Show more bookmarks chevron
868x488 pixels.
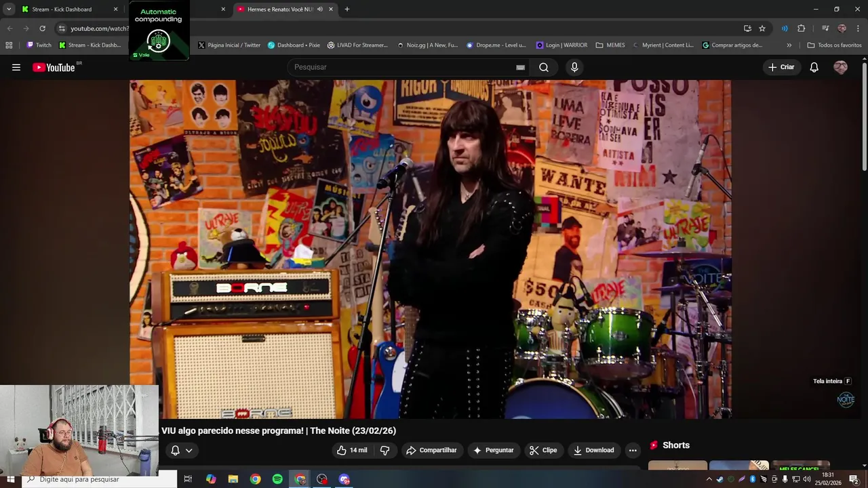[789, 45]
